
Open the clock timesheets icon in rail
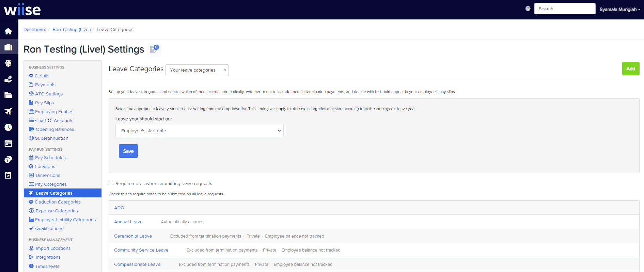pos(8,127)
